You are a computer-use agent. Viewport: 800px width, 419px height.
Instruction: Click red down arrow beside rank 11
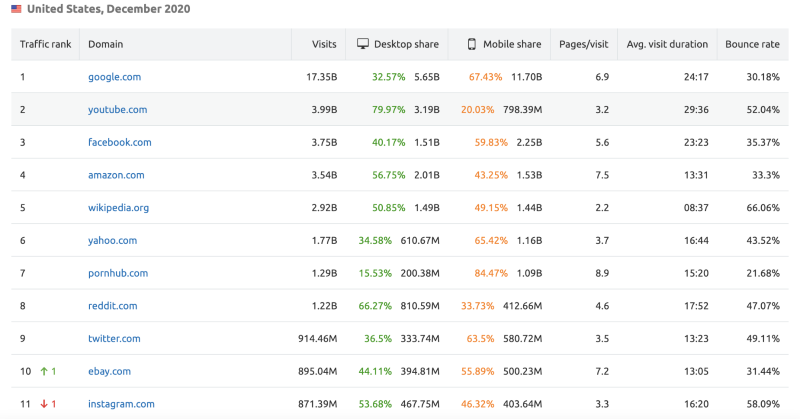pos(44,404)
